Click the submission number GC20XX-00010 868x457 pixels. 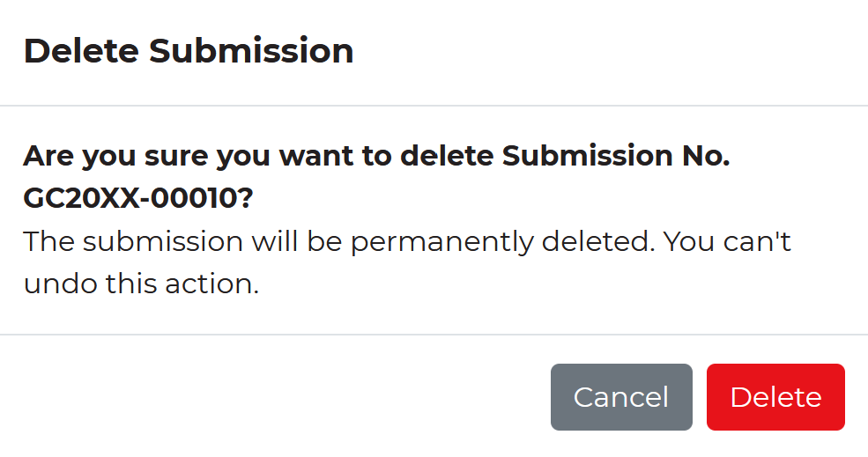[x=137, y=199]
